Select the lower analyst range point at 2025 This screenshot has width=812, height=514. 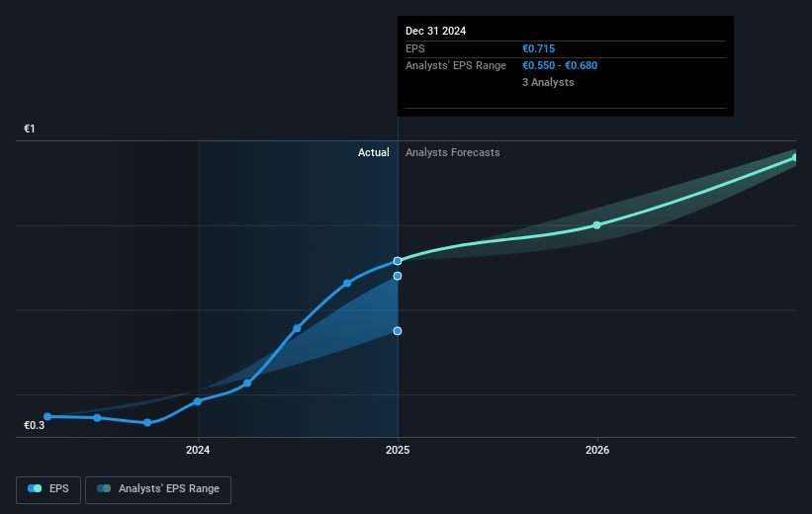(x=398, y=331)
